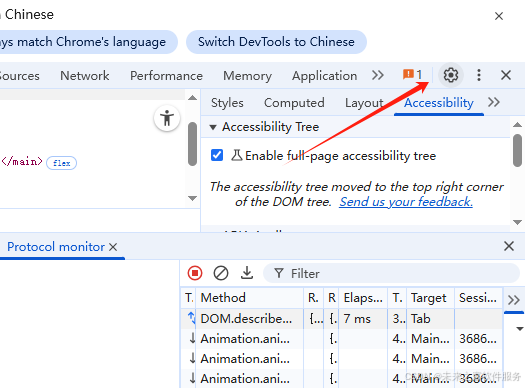Save Protocol monitor messages download icon
Viewport: 525px width, 388px height.
click(247, 273)
